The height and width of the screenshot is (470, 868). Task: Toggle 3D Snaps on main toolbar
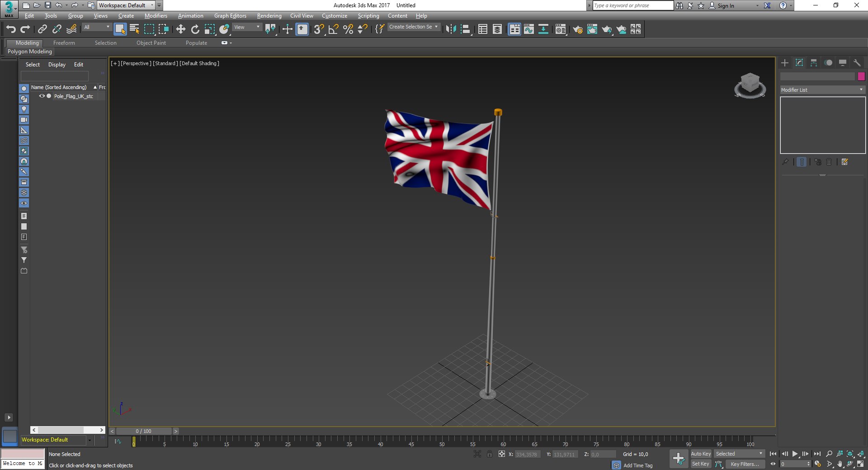[x=319, y=29]
